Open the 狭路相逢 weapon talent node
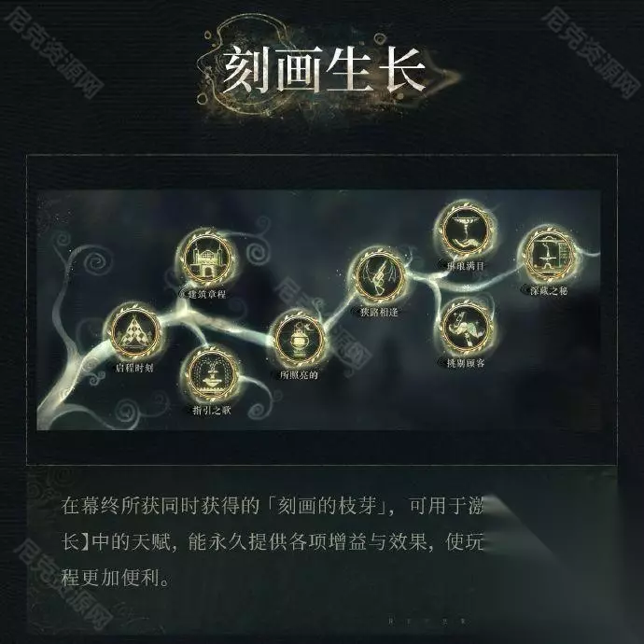 click(379, 275)
